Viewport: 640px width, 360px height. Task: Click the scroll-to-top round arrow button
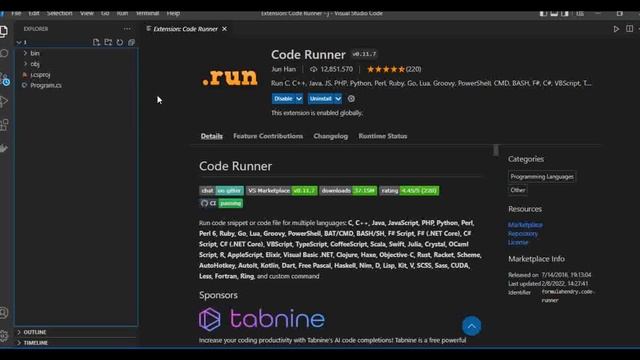[x=471, y=326]
